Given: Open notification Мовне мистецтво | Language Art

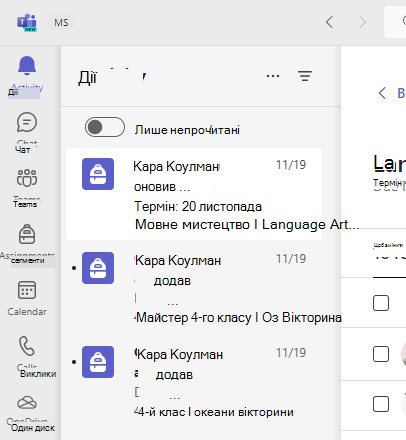Looking at the screenshot, I should point(194,194).
